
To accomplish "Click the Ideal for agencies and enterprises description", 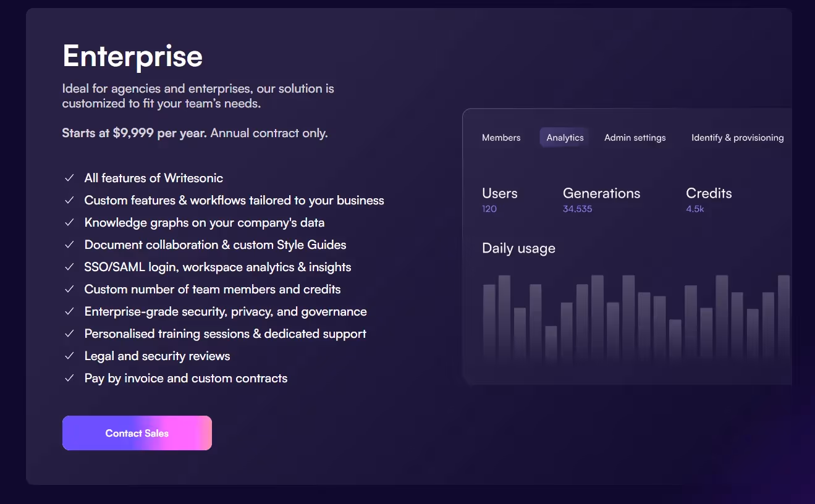I will pyautogui.click(x=198, y=96).
